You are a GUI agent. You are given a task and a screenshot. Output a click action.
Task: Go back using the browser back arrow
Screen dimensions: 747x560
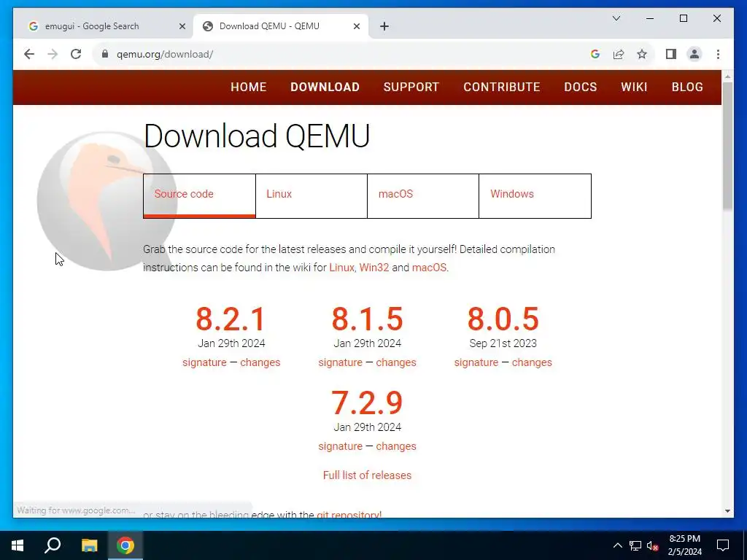pyautogui.click(x=29, y=54)
